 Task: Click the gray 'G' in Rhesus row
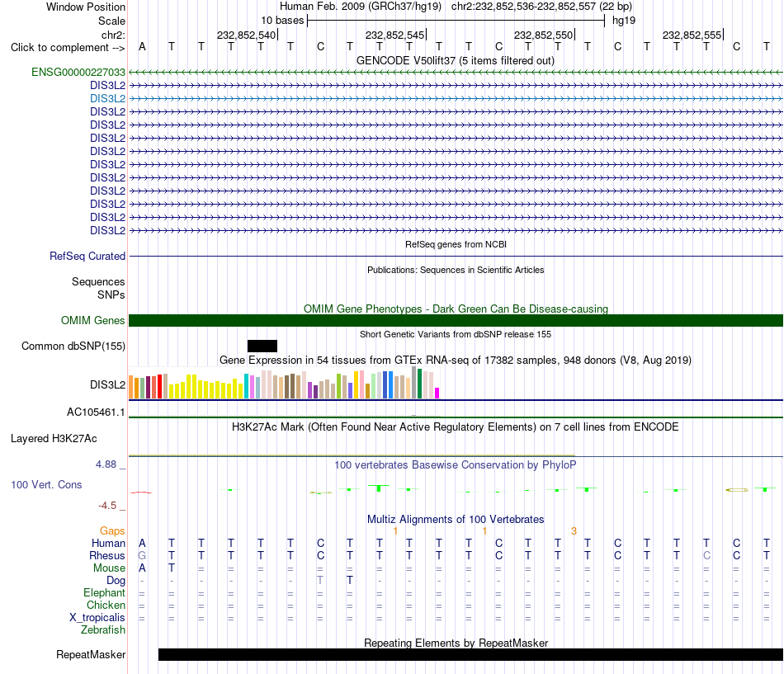(142, 555)
